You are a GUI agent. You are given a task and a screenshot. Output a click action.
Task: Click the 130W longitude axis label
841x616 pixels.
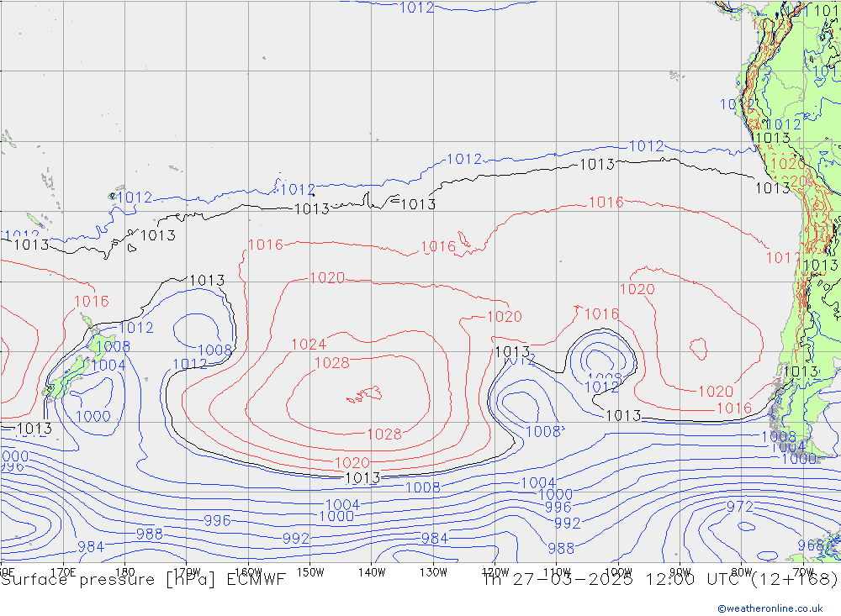[x=433, y=572]
